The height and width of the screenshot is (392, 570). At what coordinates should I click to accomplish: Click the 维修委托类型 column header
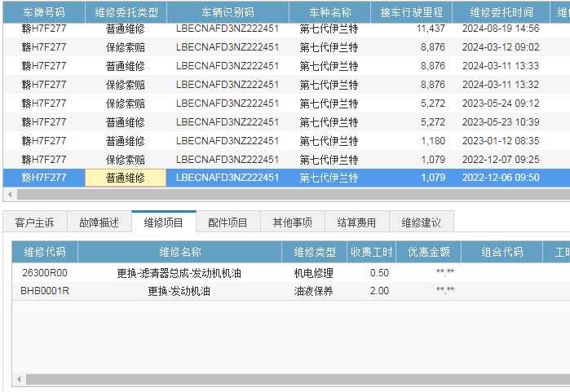pyautogui.click(x=126, y=12)
